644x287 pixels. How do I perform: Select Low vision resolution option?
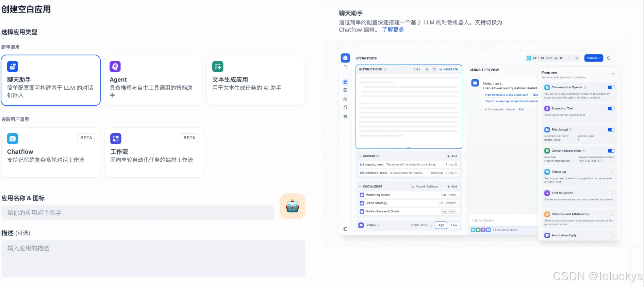click(x=454, y=225)
